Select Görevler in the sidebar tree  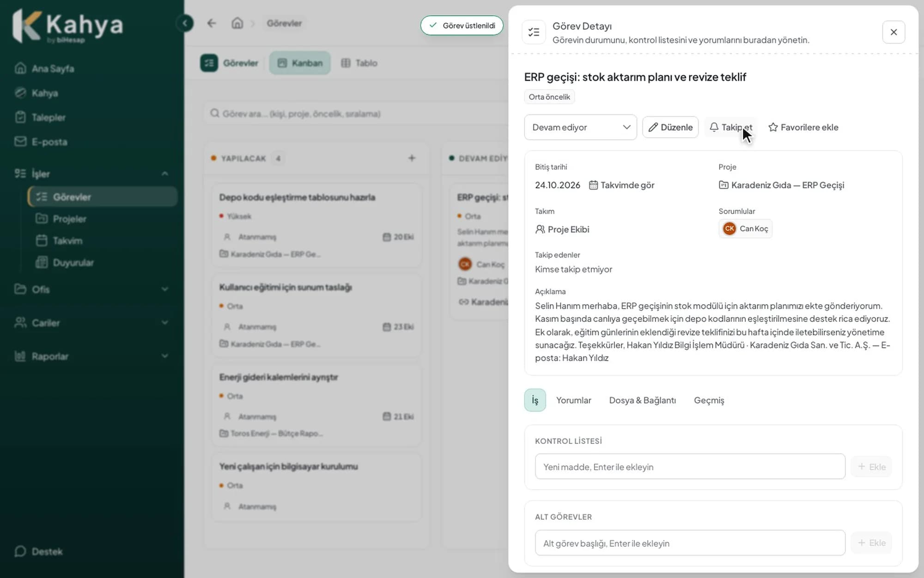click(103, 197)
